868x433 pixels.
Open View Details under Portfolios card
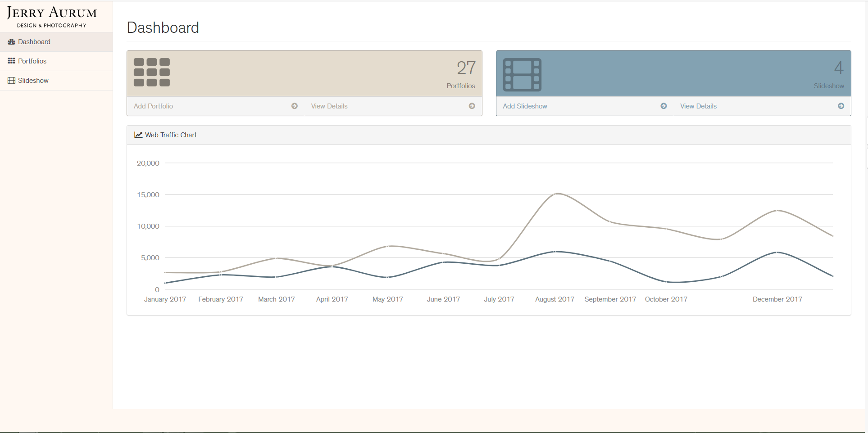point(329,106)
